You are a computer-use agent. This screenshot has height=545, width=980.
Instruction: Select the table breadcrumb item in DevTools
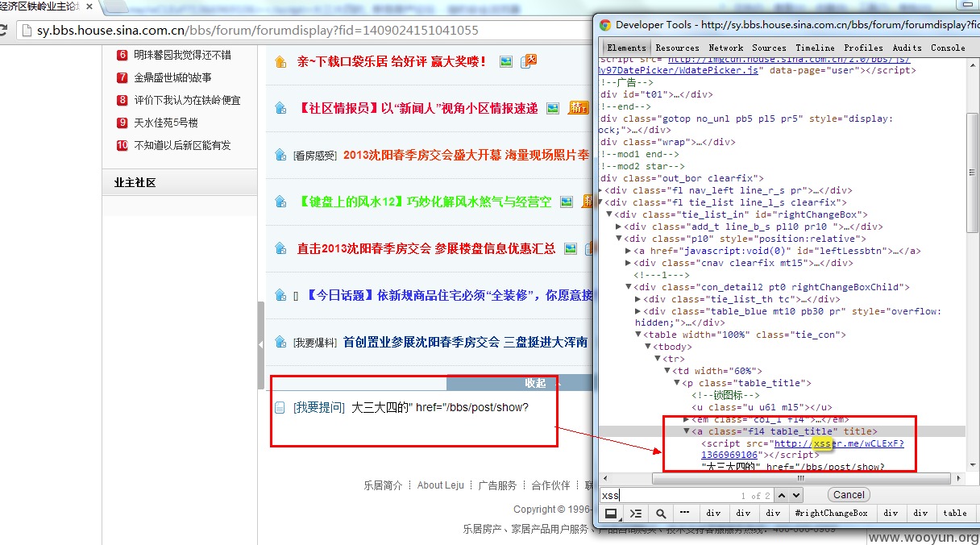click(x=955, y=513)
